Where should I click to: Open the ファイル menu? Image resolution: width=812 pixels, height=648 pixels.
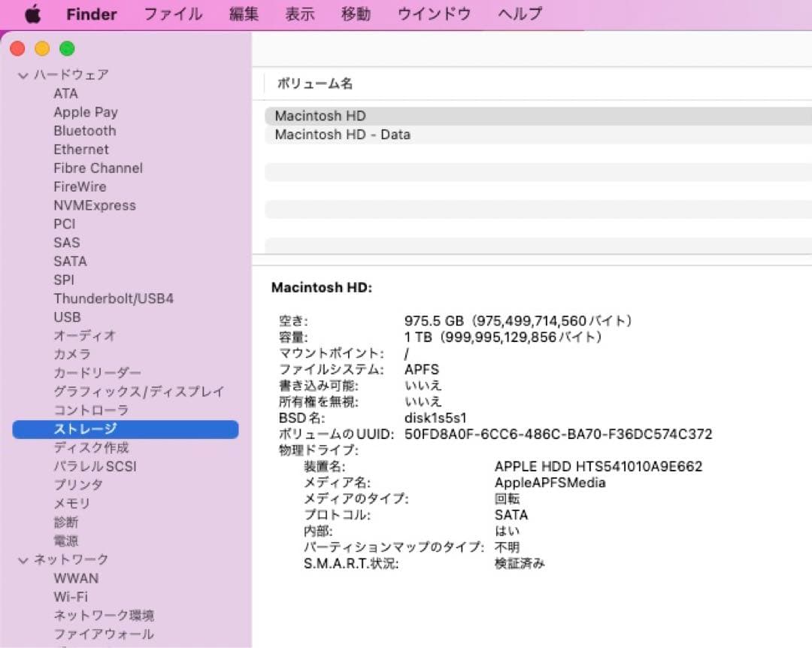tap(172, 13)
